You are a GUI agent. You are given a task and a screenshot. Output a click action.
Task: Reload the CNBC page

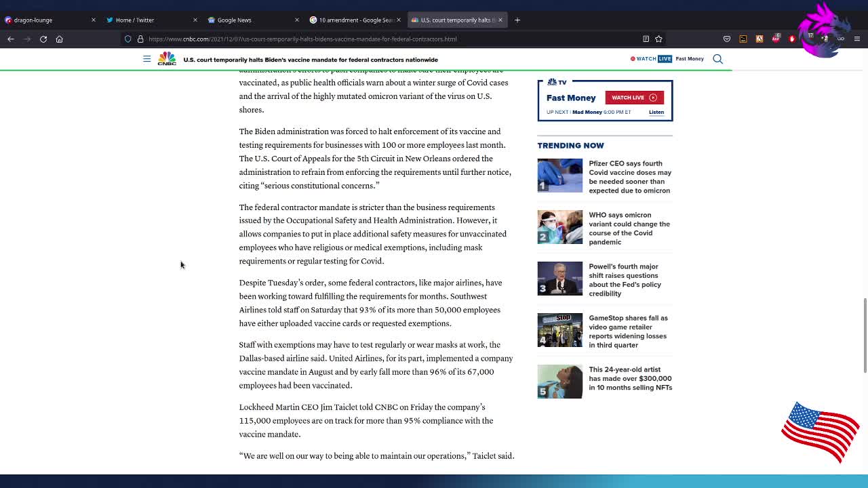coord(43,39)
